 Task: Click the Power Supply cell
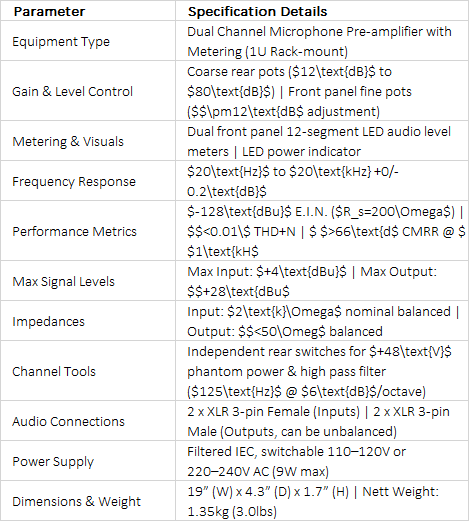click(88, 461)
